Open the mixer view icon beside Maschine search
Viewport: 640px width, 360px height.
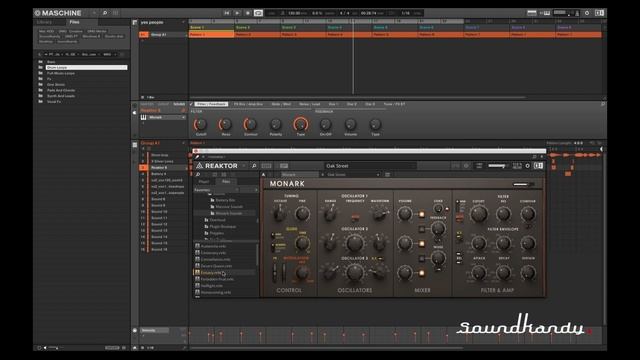(x=116, y=13)
